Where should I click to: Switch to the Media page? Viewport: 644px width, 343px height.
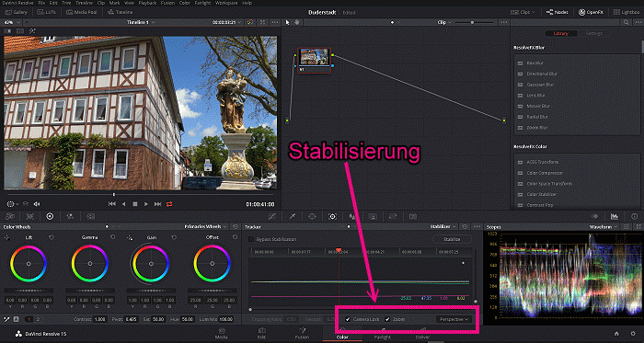coord(222,334)
